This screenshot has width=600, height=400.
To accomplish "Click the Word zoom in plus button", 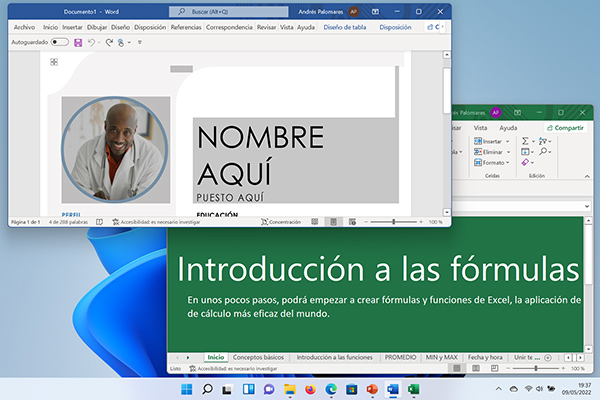I will (x=421, y=222).
